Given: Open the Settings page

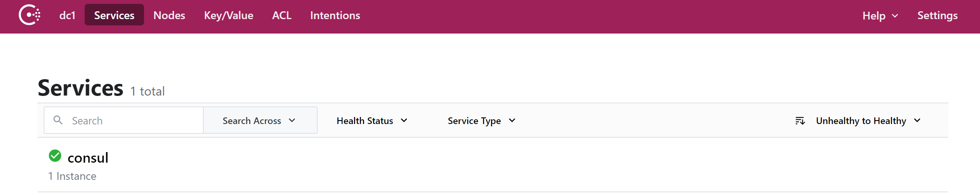Looking at the screenshot, I should pyautogui.click(x=937, y=15).
